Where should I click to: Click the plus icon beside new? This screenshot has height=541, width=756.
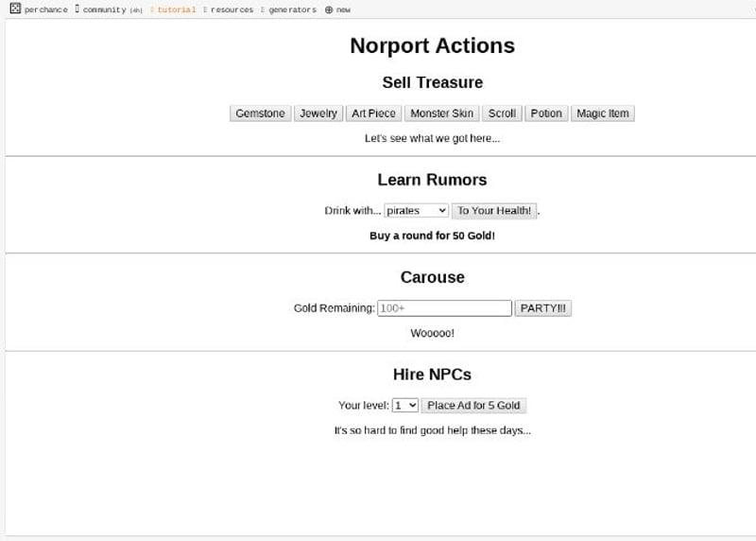329,9
